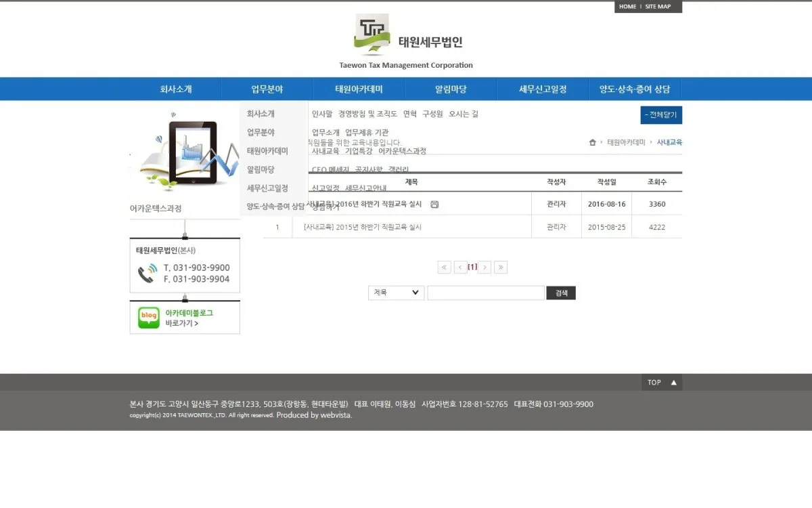Viewport: 812px width, 508px height.
Task: Click the Taewon Tax Management Corporation logo
Action: (406, 42)
